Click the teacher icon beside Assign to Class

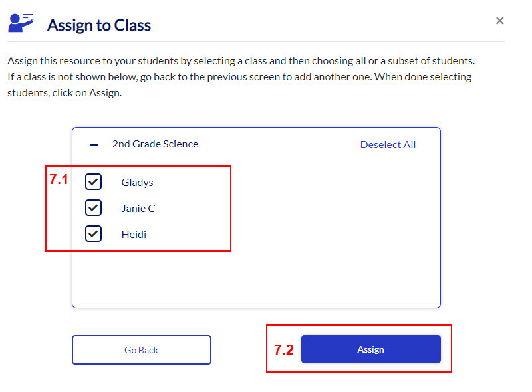point(21,22)
